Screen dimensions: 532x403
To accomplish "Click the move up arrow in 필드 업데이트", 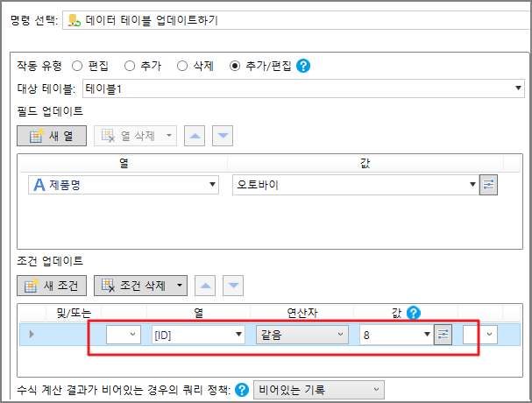I will 195,136.
